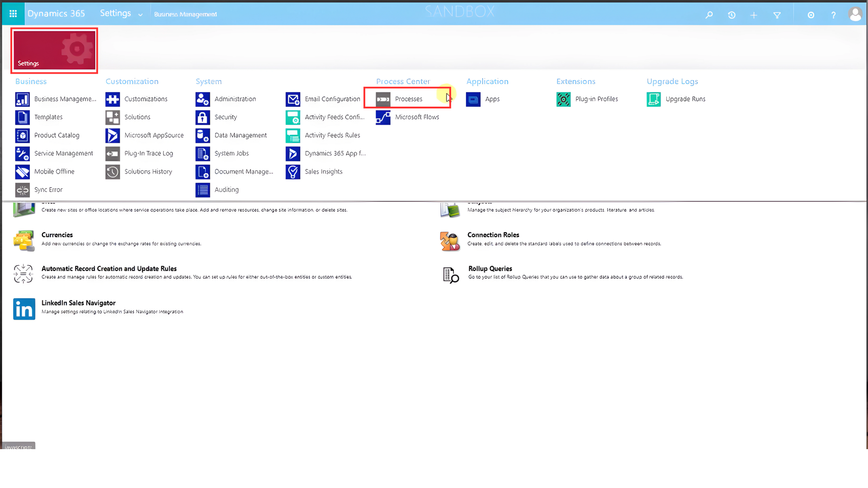This screenshot has width=868, height=488.
Task: Open the Data Management icon
Action: pyautogui.click(x=203, y=135)
